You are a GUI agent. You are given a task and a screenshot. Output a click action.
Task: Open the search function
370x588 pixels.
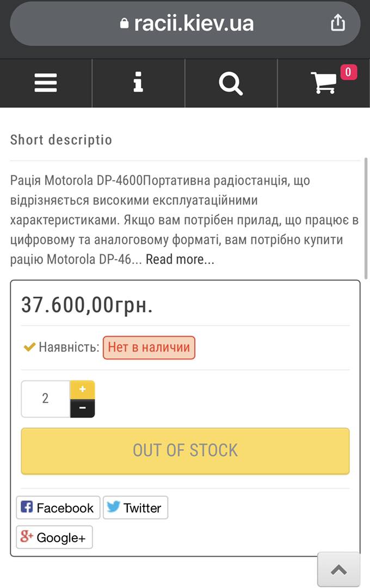[x=231, y=83]
